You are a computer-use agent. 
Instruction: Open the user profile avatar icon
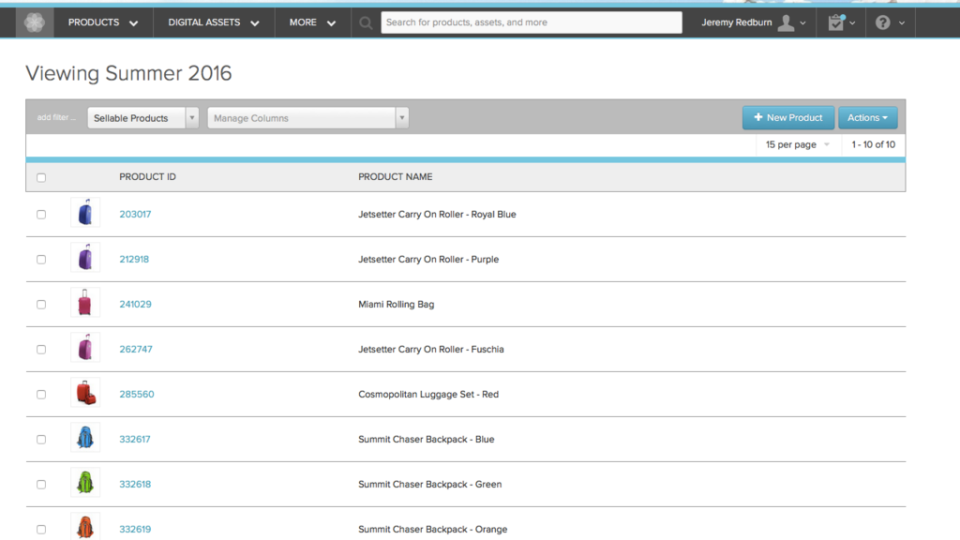point(786,22)
